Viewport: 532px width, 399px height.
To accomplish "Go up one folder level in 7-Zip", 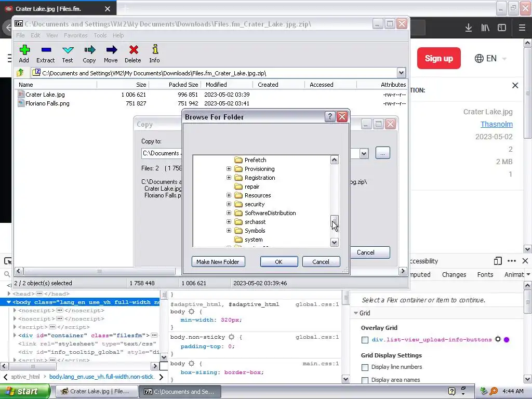I will (x=20, y=72).
